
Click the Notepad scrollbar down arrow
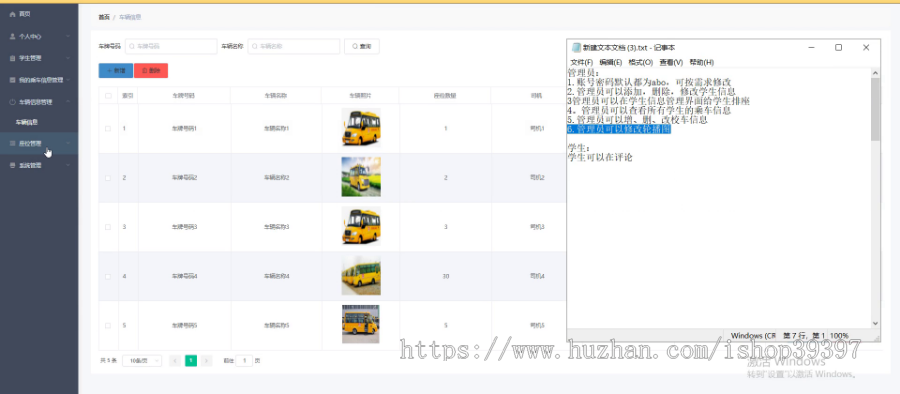875,323
